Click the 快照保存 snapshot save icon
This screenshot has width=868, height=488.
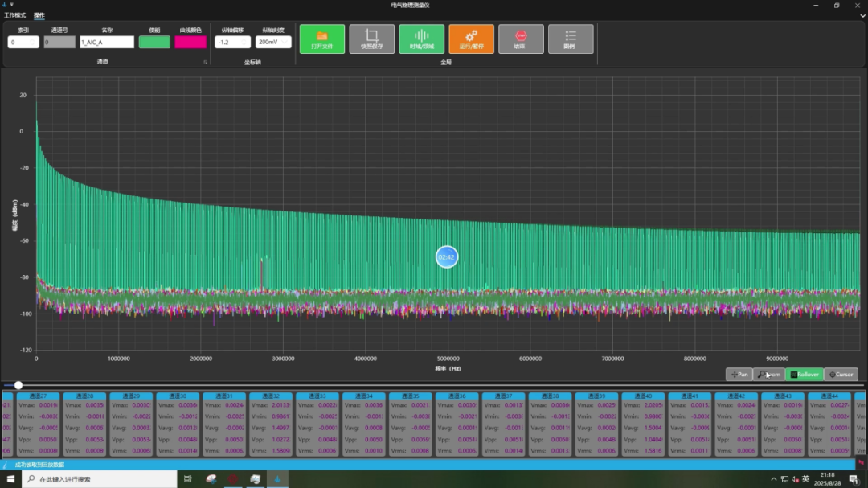(x=371, y=35)
